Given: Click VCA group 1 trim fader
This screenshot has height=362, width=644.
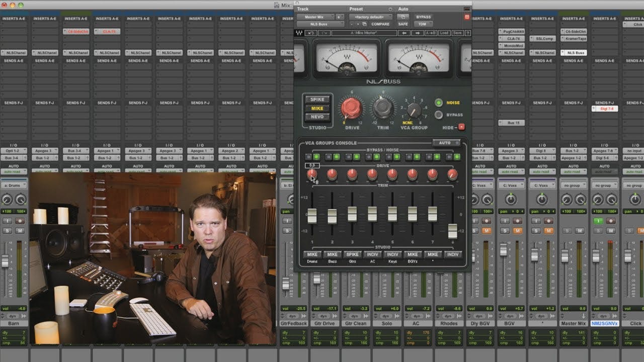Looking at the screenshot, I should [312, 216].
